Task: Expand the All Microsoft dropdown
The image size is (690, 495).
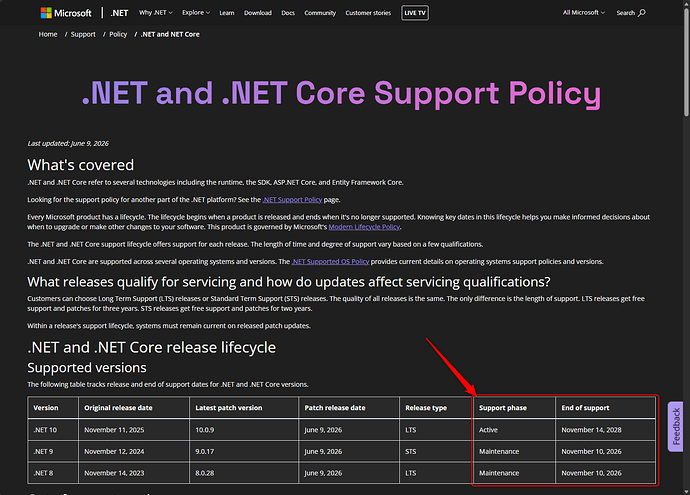Action: click(x=584, y=13)
